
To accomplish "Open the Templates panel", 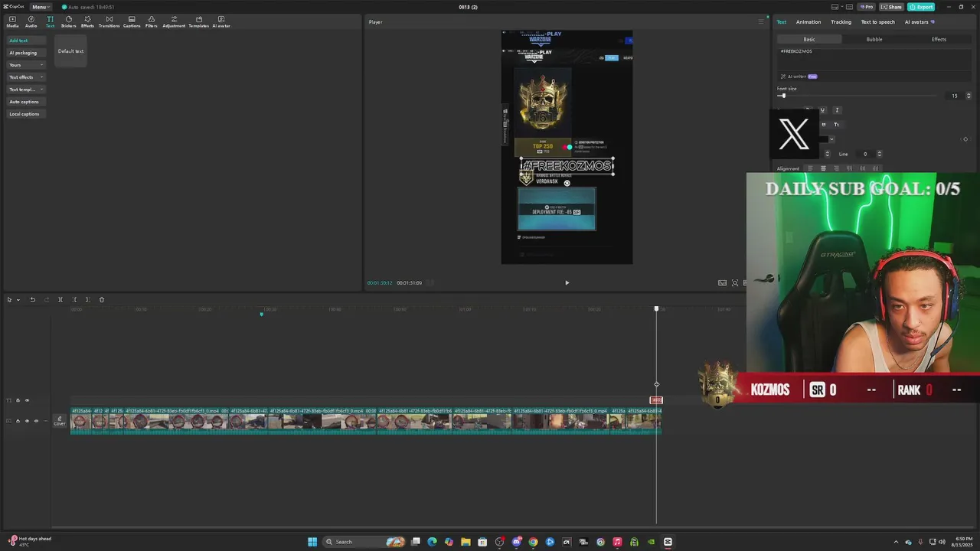I will tap(199, 21).
